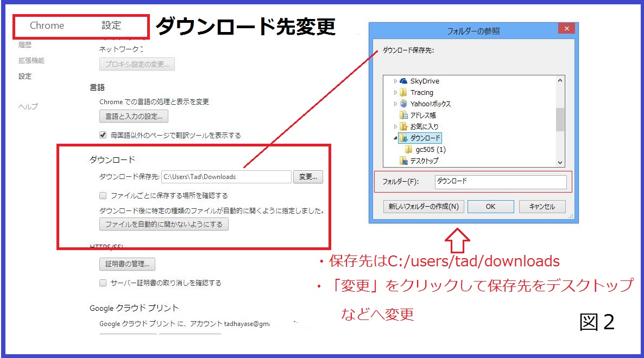
Task: Click the ダウンロード保存先 path field
Action: (226, 177)
